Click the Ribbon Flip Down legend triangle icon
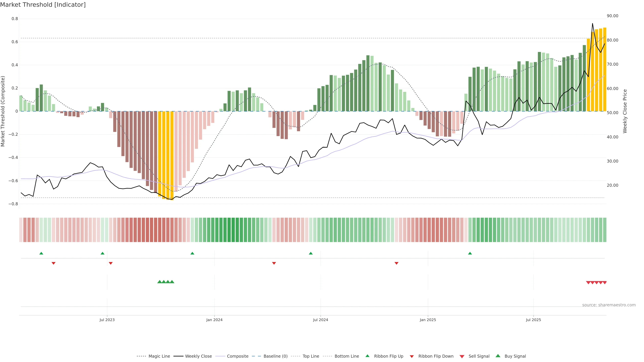The width and height of the screenshot is (644, 362). click(412, 356)
